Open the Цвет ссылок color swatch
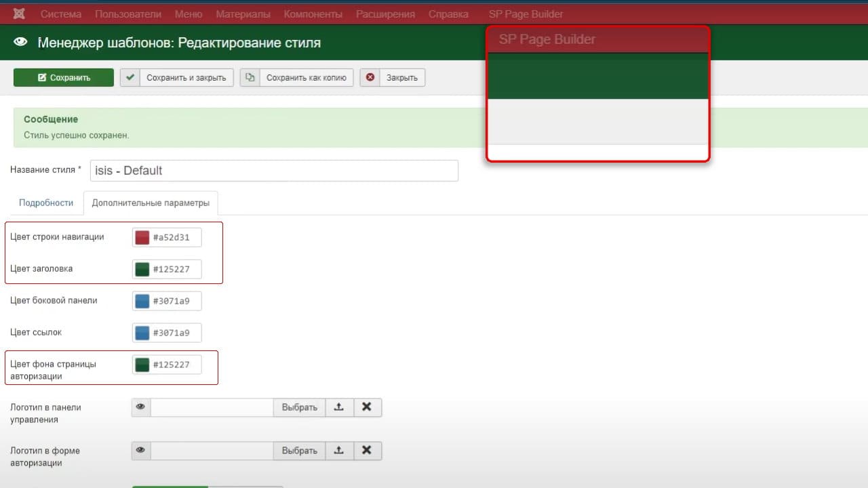Viewport: 868px width, 488px height. 142,333
